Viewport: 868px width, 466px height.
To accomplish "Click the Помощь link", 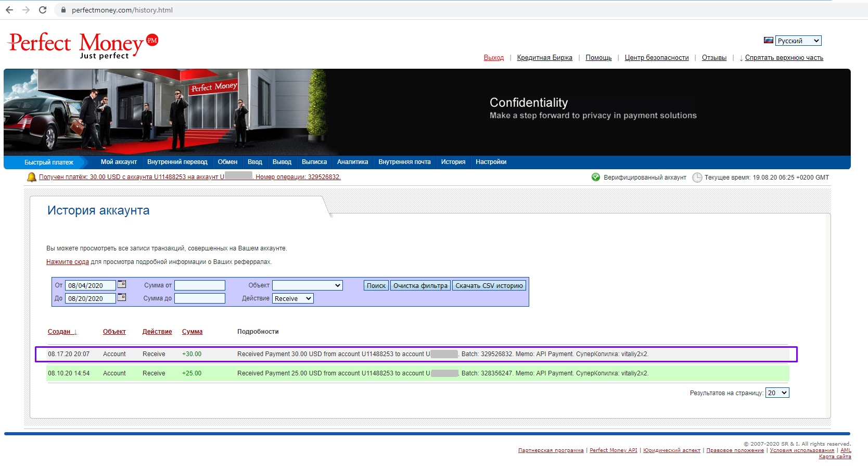I will tap(598, 58).
